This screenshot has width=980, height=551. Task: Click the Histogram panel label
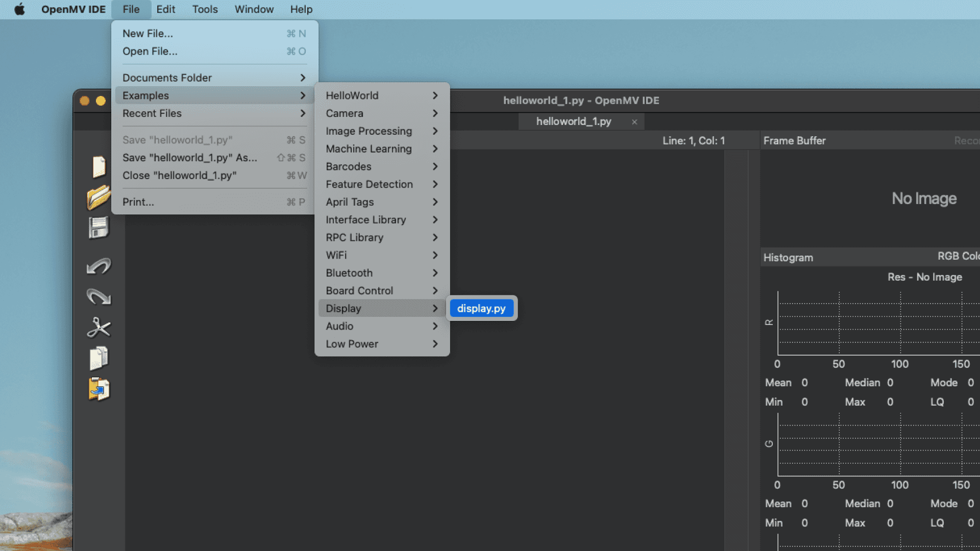coord(788,257)
